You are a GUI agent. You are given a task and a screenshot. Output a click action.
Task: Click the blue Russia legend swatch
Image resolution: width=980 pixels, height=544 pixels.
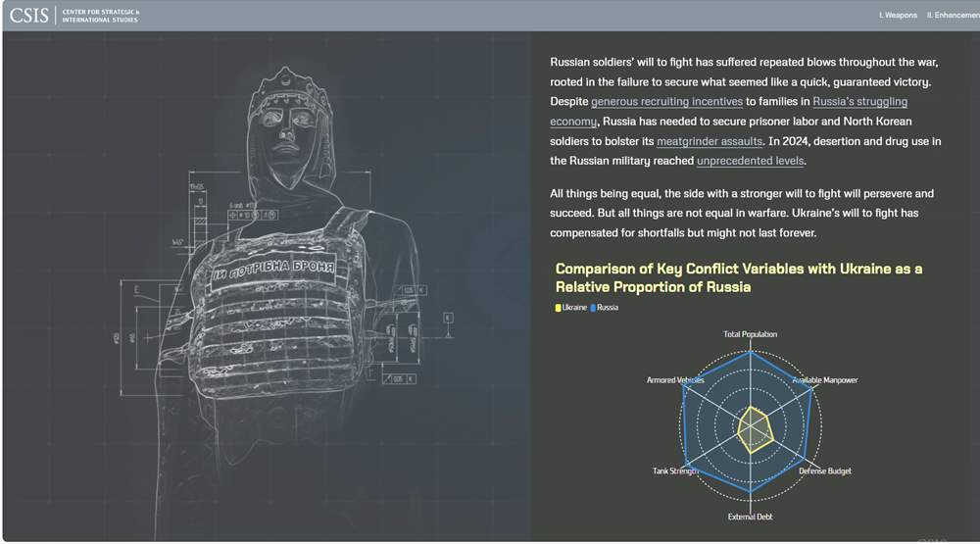(593, 308)
